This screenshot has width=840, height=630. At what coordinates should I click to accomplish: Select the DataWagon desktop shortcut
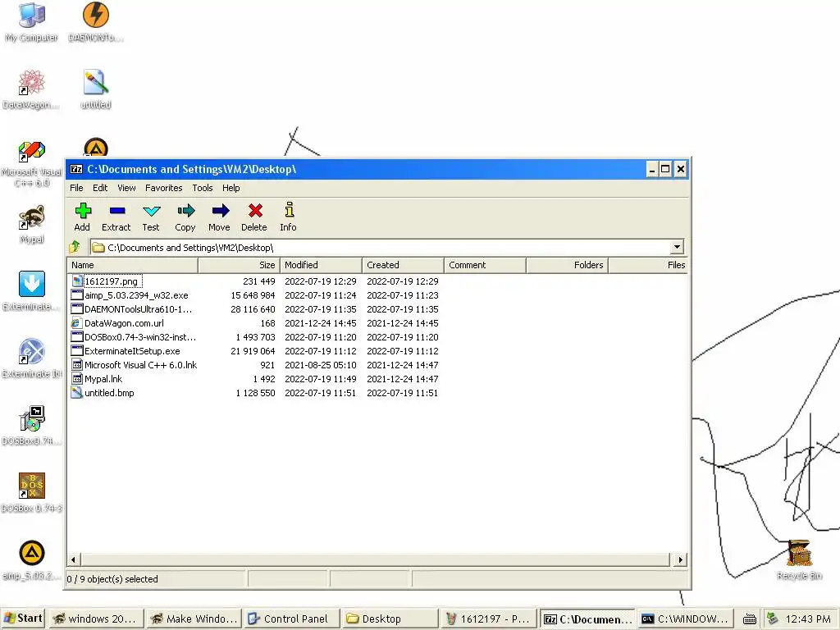tap(31, 83)
